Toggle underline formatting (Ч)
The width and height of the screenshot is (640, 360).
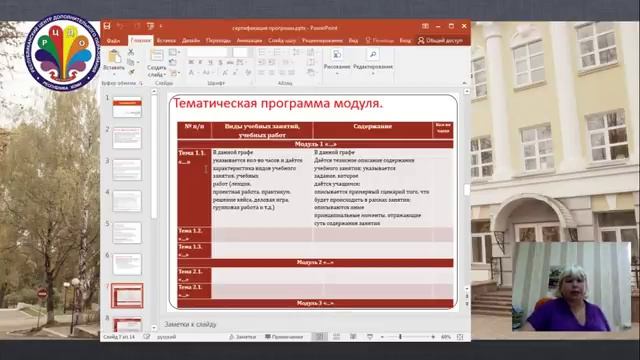coord(211,62)
